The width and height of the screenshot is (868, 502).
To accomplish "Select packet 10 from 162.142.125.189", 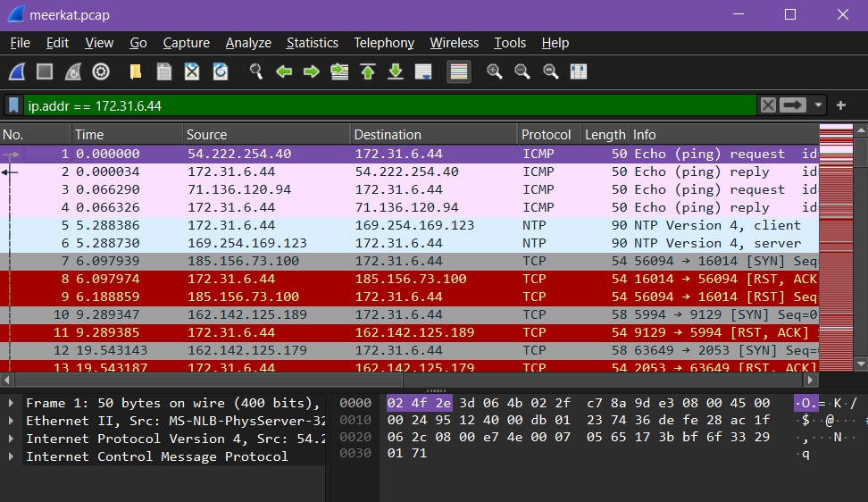I will point(409,314).
